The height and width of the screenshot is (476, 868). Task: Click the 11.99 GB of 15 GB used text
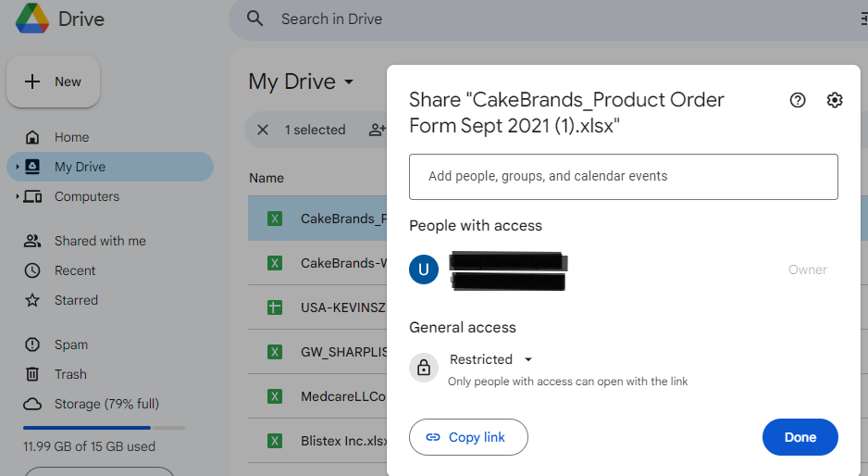coord(89,446)
